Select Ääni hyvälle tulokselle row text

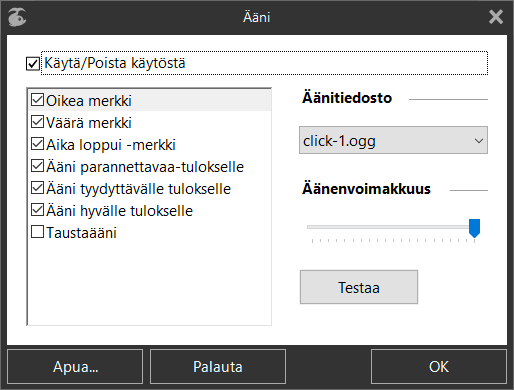pos(120,211)
